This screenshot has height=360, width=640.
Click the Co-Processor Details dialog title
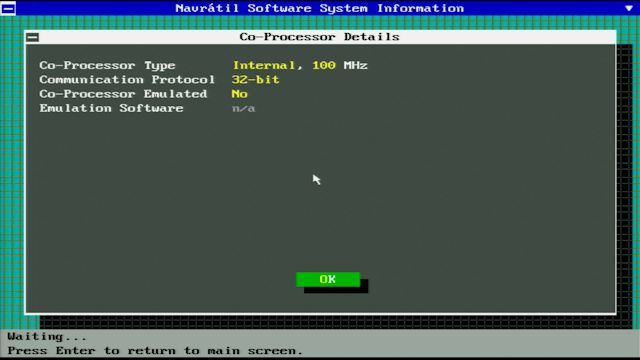[x=319, y=37]
